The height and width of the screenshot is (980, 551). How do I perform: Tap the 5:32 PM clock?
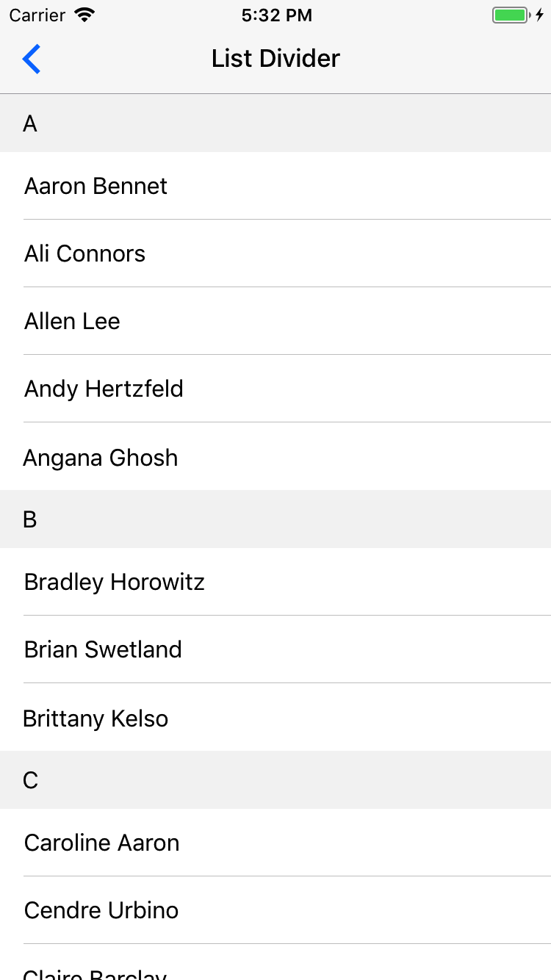(x=276, y=15)
